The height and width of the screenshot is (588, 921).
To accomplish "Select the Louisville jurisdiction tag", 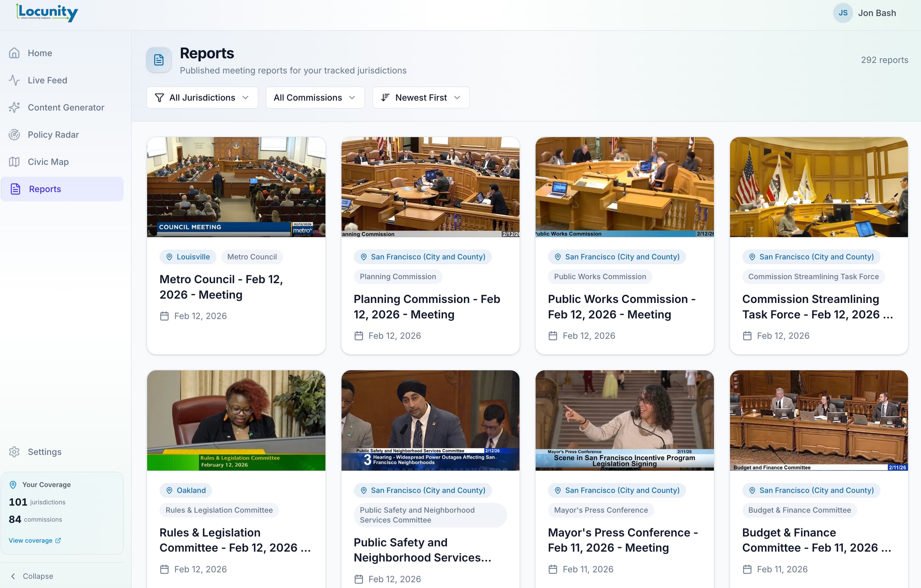I will tap(188, 257).
